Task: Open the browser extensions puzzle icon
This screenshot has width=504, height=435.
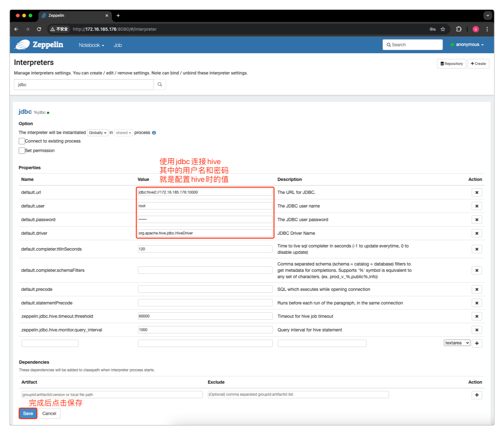Action: [459, 29]
